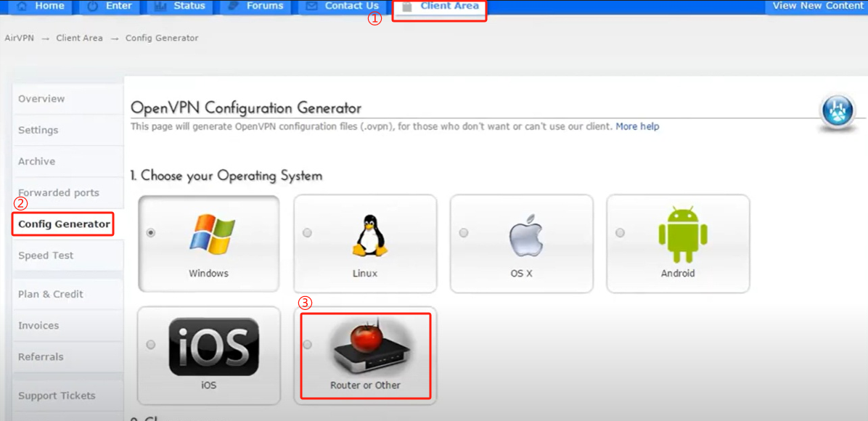This screenshot has width=868, height=421.
Task: Select the OS X radio button
Action: [464, 233]
